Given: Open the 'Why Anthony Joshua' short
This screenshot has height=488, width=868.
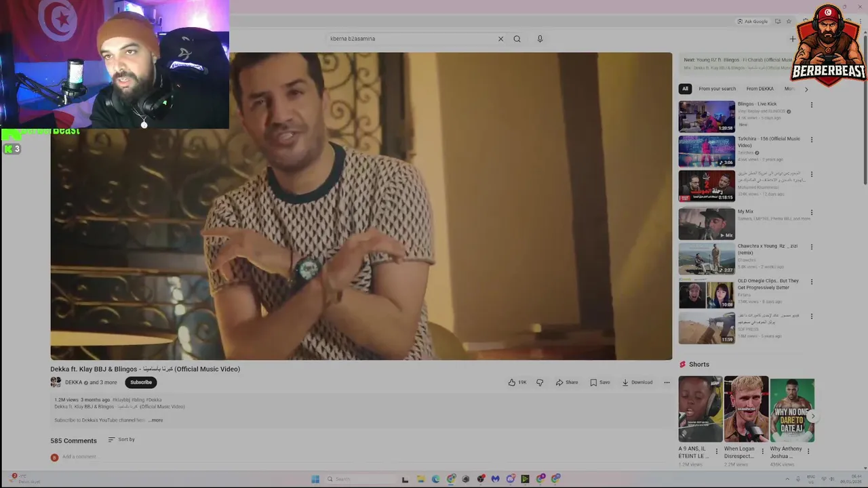Looking at the screenshot, I should (792, 409).
